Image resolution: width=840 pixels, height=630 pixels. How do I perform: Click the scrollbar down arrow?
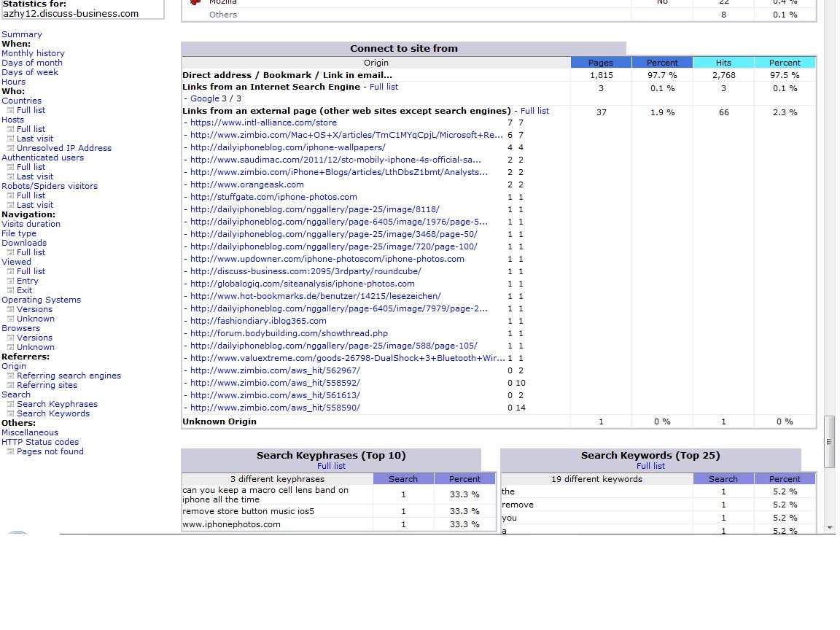(x=829, y=528)
